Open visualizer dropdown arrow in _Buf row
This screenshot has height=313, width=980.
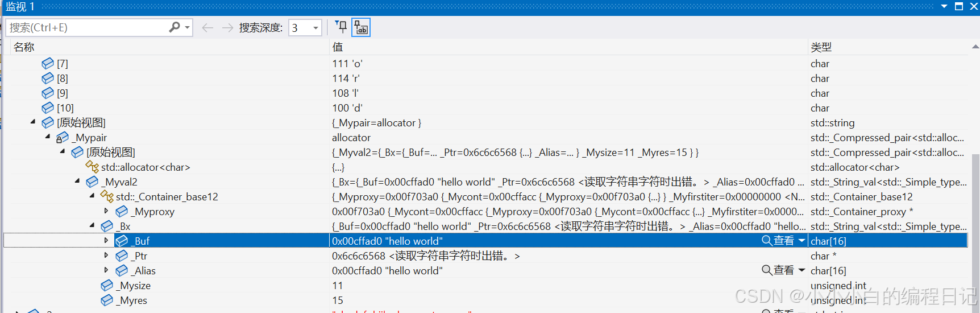[x=802, y=241]
